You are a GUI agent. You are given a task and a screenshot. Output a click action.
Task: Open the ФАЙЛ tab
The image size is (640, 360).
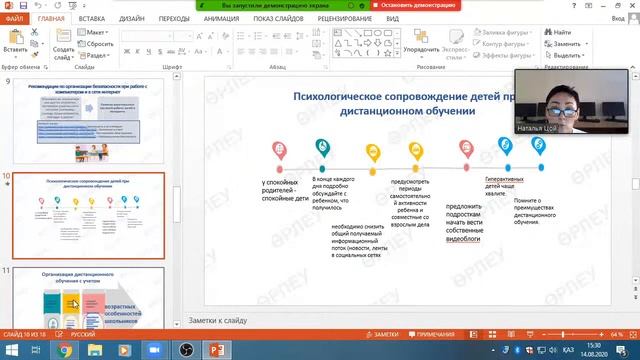click(x=14, y=19)
